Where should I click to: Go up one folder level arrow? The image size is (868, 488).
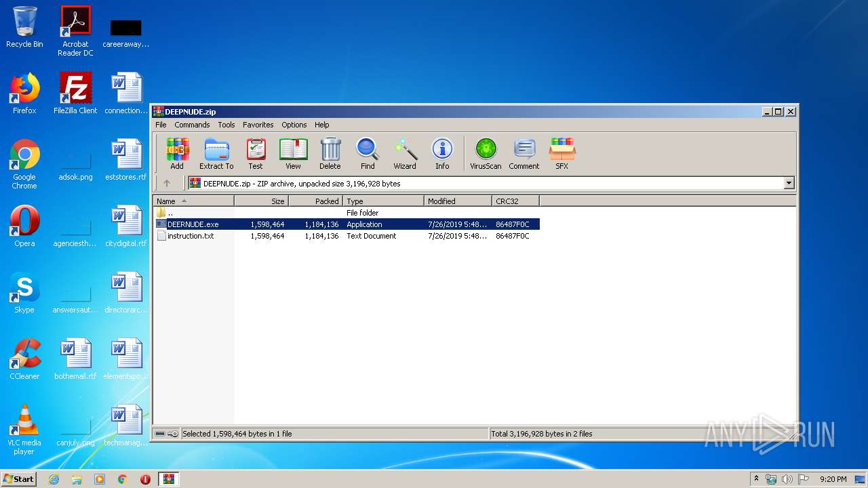point(167,183)
